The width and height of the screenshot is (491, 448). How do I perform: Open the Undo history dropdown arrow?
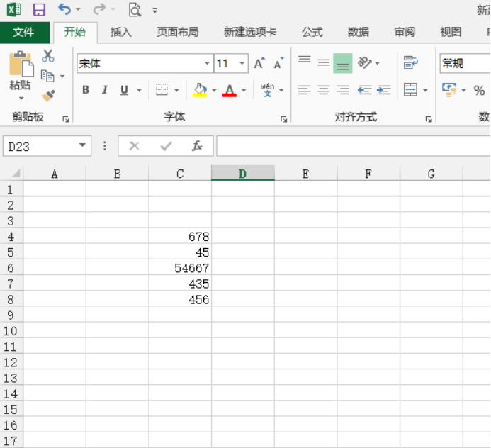click(78, 9)
